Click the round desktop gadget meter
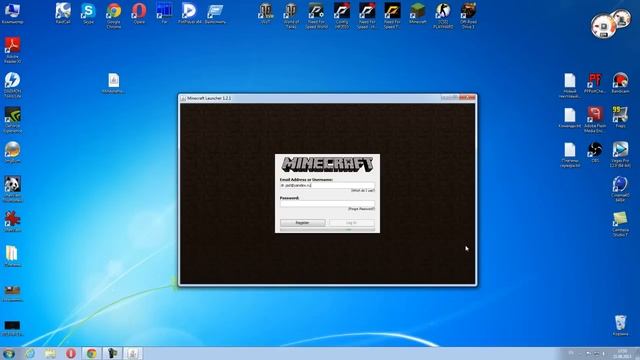640x360 pixels. pyautogui.click(x=603, y=27)
